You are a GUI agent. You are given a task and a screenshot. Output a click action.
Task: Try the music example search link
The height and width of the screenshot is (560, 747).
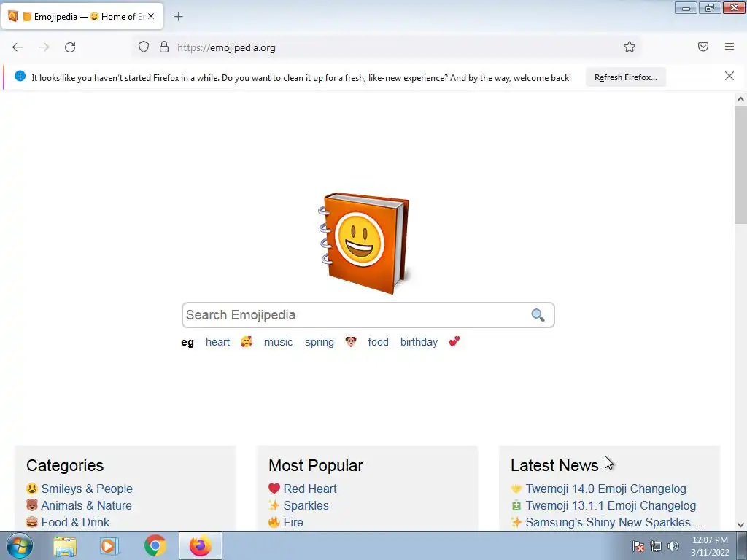point(278,342)
